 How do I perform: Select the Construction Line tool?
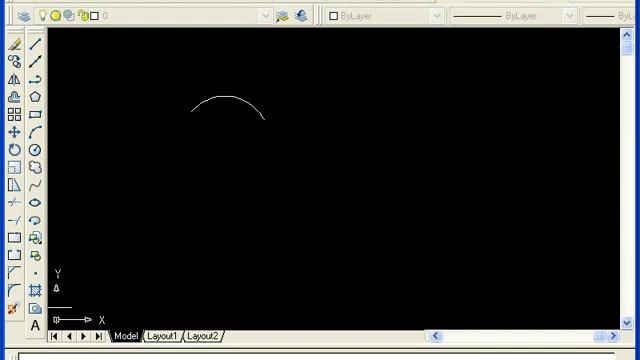[35, 62]
